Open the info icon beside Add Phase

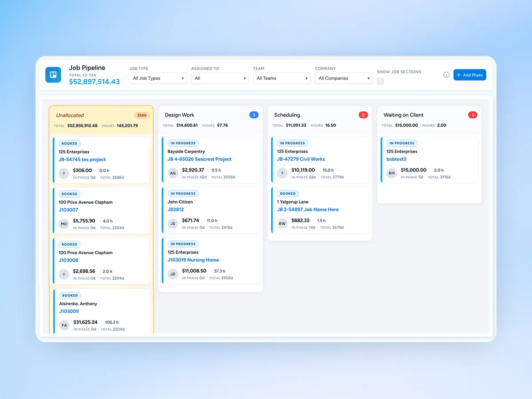[x=446, y=75]
